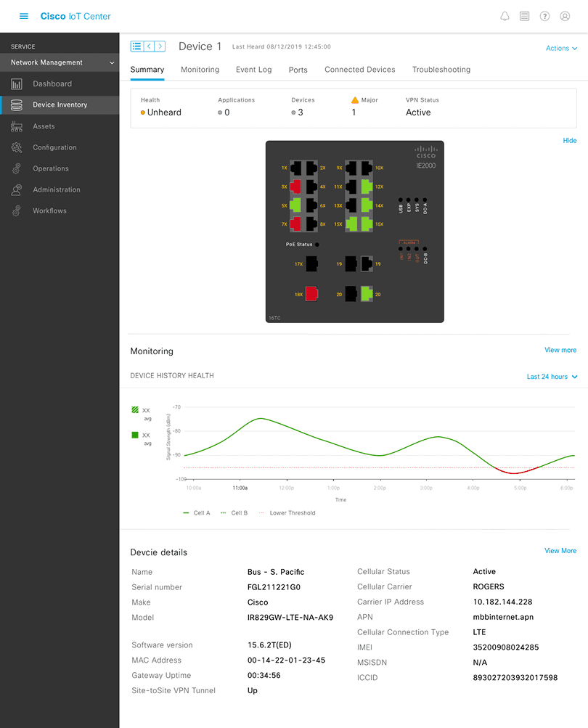Select red port 7X on the switch

pos(295,224)
